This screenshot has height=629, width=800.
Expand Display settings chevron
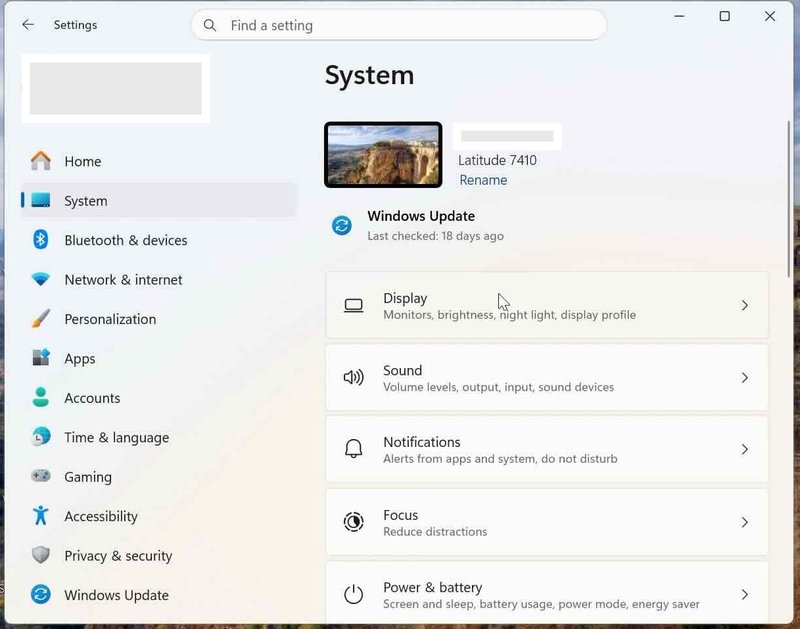click(x=745, y=306)
